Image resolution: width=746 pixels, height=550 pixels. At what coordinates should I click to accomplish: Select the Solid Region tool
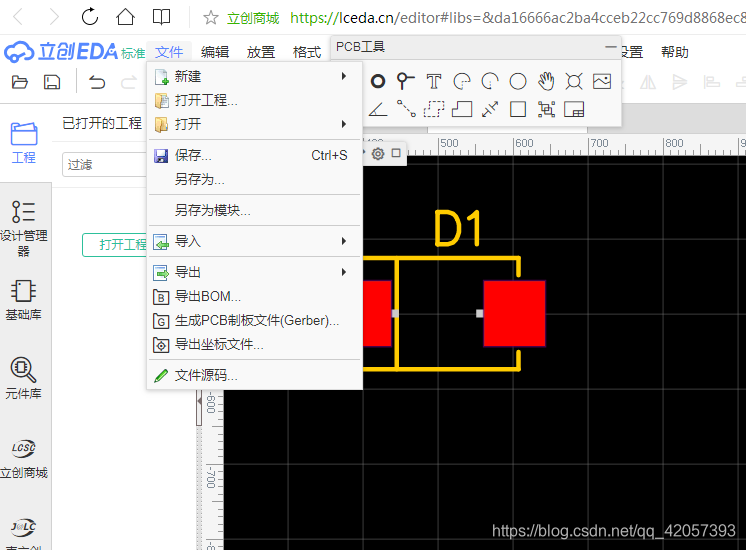point(462,109)
